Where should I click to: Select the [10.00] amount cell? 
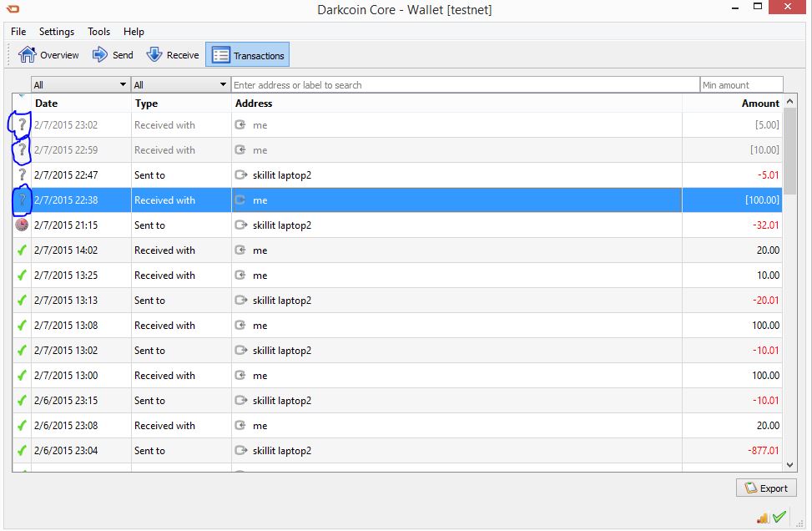732,149
